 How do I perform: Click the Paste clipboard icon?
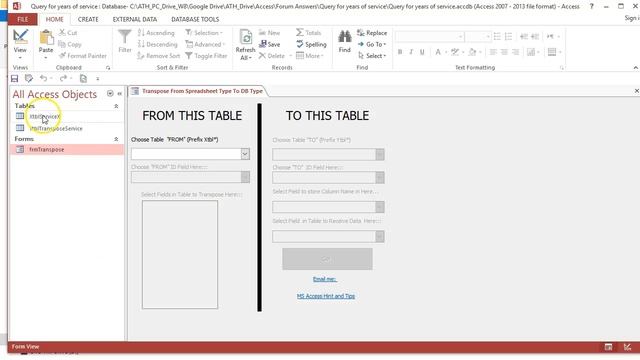46,38
